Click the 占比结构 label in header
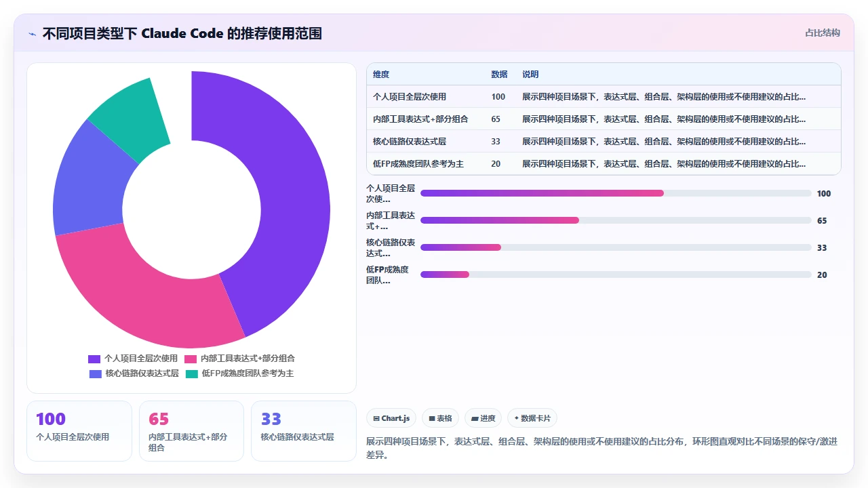 tap(822, 33)
